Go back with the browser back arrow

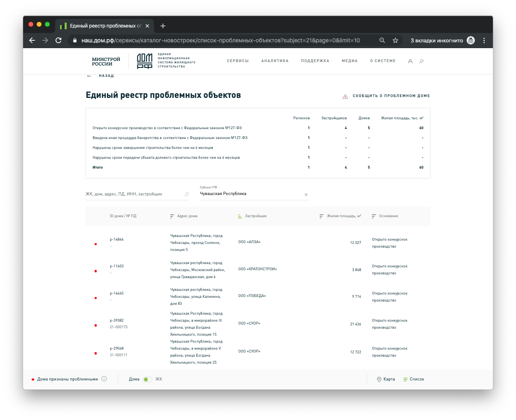click(32, 40)
